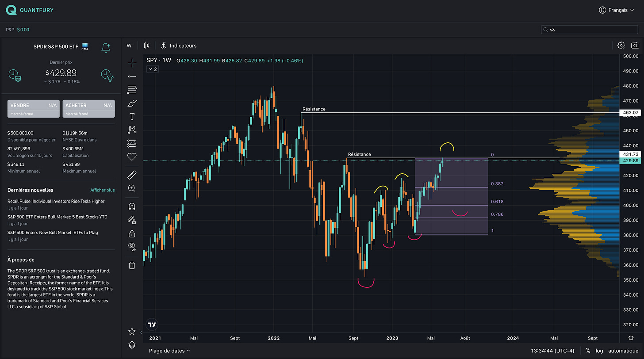Toggle stay in drawing mode pencil-lock

(x=132, y=220)
